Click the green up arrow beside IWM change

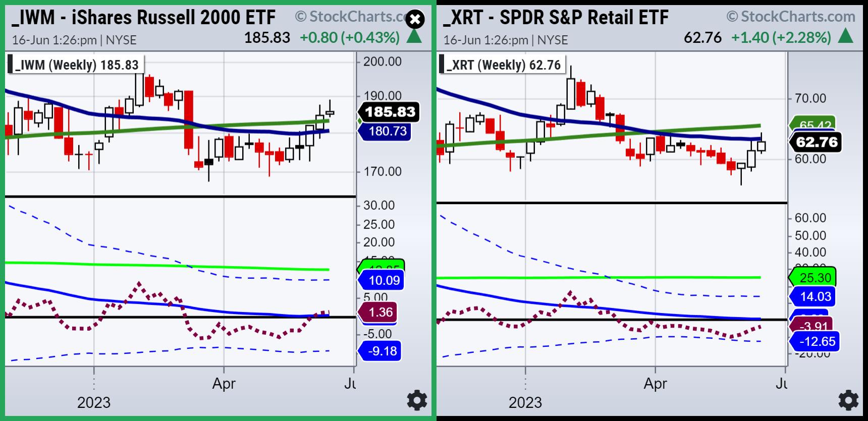(x=414, y=36)
